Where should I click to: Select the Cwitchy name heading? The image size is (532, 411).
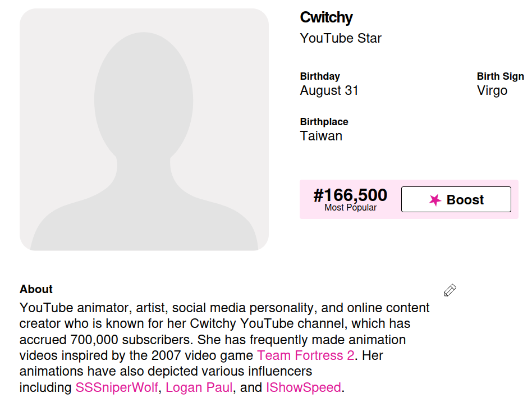click(326, 17)
